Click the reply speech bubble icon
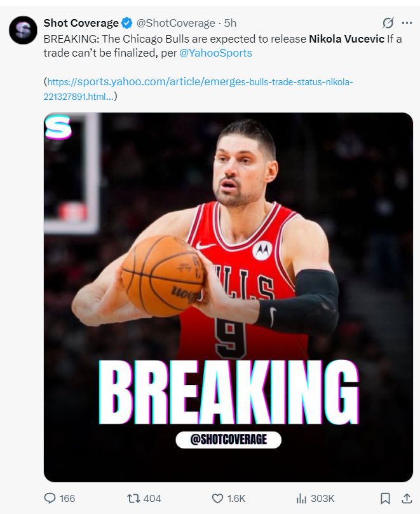This screenshot has height=514, width=420. point(50,498)
